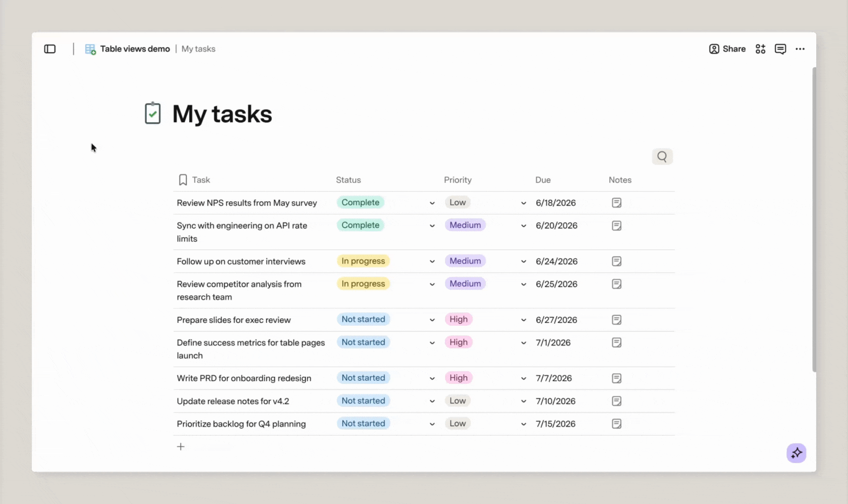848x504 pixels.
Task: Click due date 6/25/2026
Action: click(x=557, y=284)
